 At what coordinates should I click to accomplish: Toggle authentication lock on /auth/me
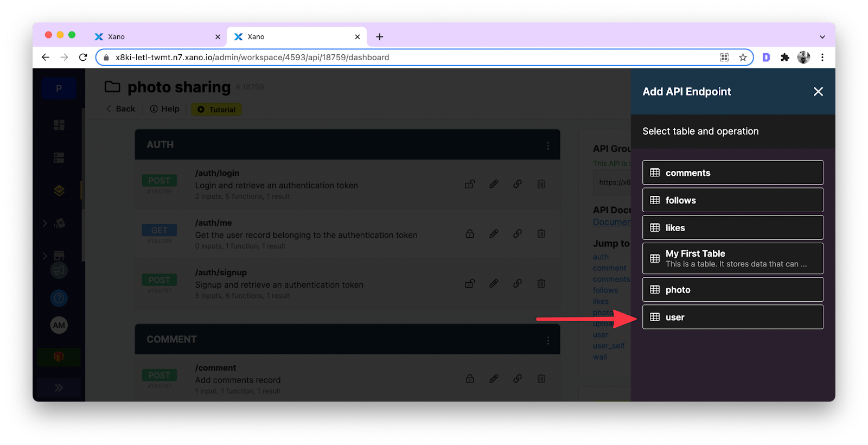[470, 234]
